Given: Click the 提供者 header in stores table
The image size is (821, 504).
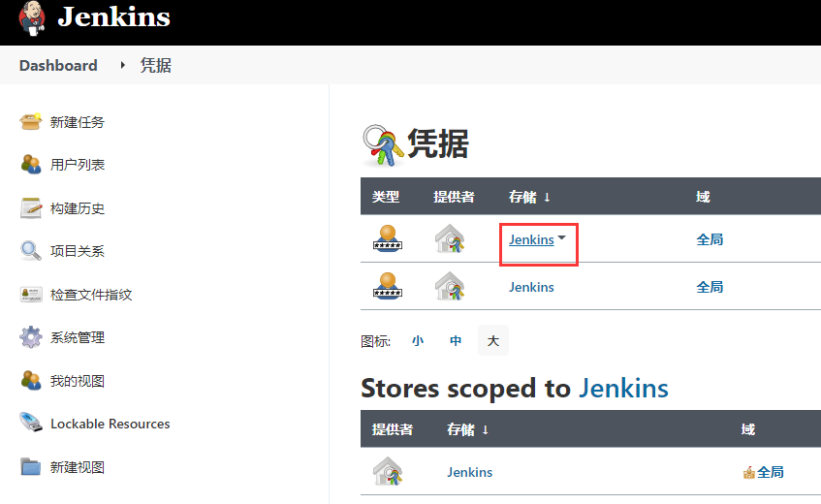Looking at the screenshot, I should pyautogui.click(x=393, y=429).
